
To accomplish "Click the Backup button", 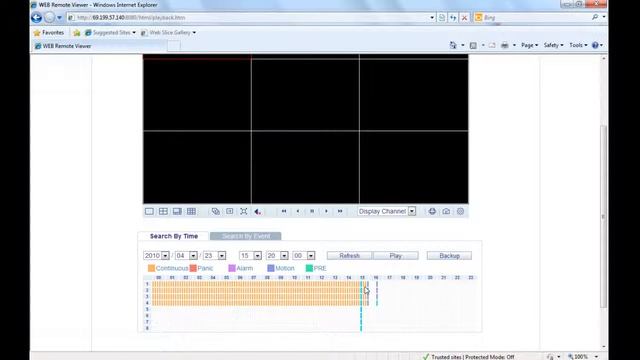I will 449,256.
